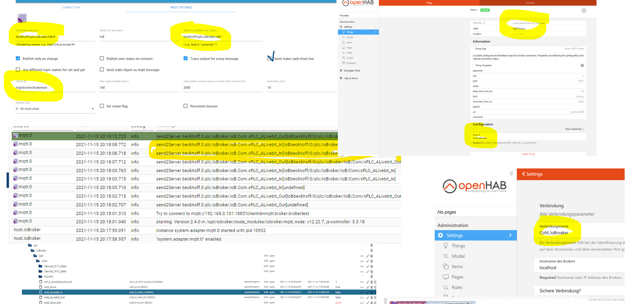Select the xIoB_ALivebit_Out object row
The image size is (644, 304).
point(199,297)
